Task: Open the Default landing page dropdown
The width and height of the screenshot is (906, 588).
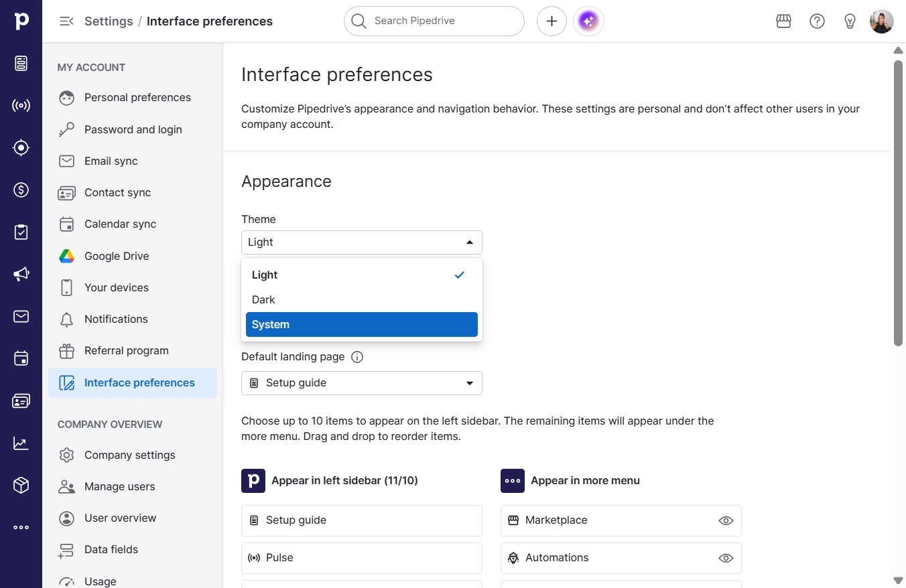Action: pyautogui.click(x=362, y=383)
